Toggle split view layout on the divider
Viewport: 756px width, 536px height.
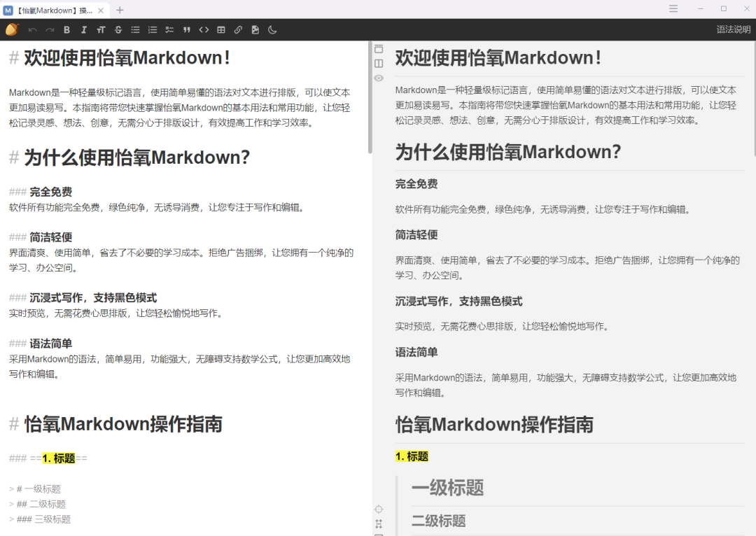379,64
